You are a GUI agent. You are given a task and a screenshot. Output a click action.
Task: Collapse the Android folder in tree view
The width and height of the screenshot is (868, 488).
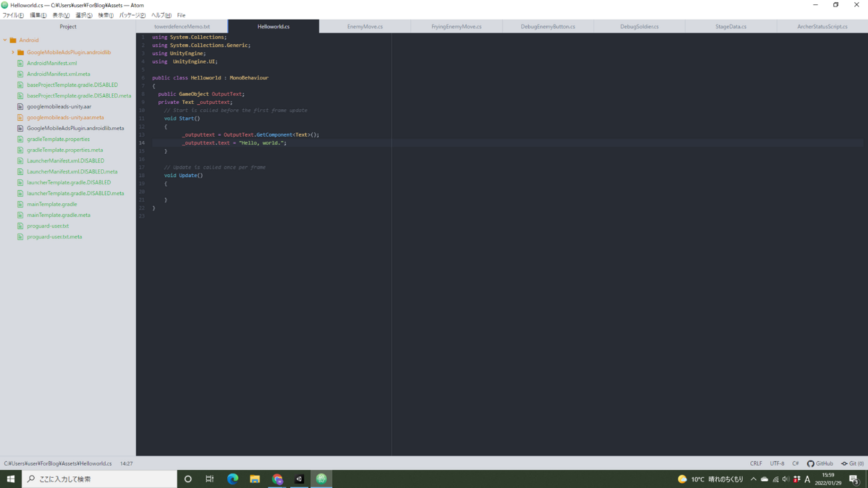pyautogui.click(x=5, y=40)
